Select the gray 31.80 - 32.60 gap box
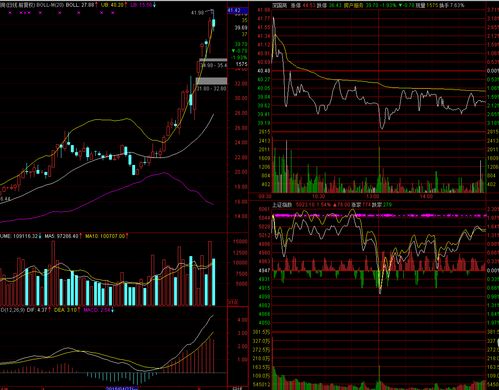 pos(212,81)
